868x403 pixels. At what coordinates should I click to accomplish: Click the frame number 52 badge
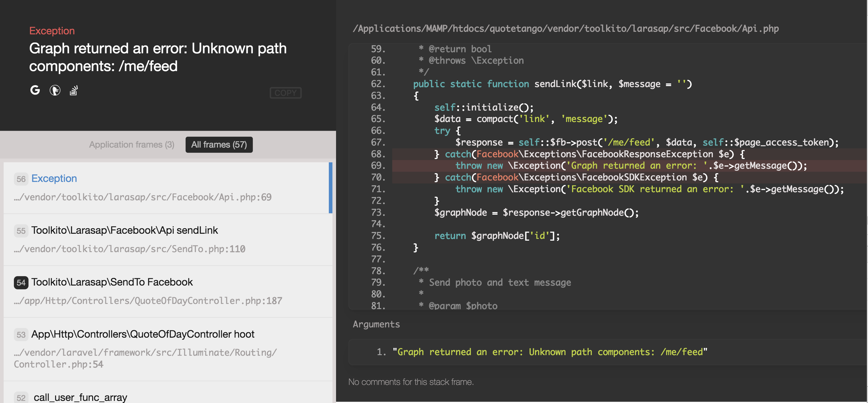pos(21,398)
